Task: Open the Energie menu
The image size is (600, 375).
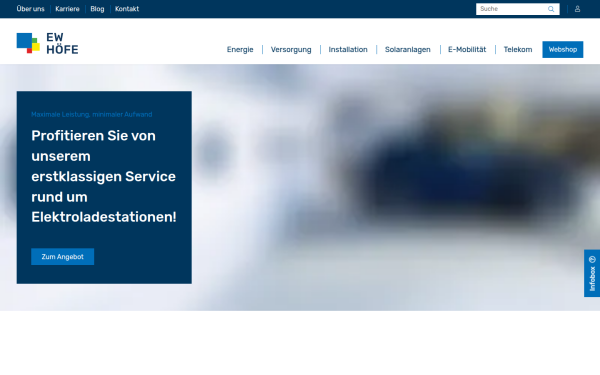Action: 240,49
